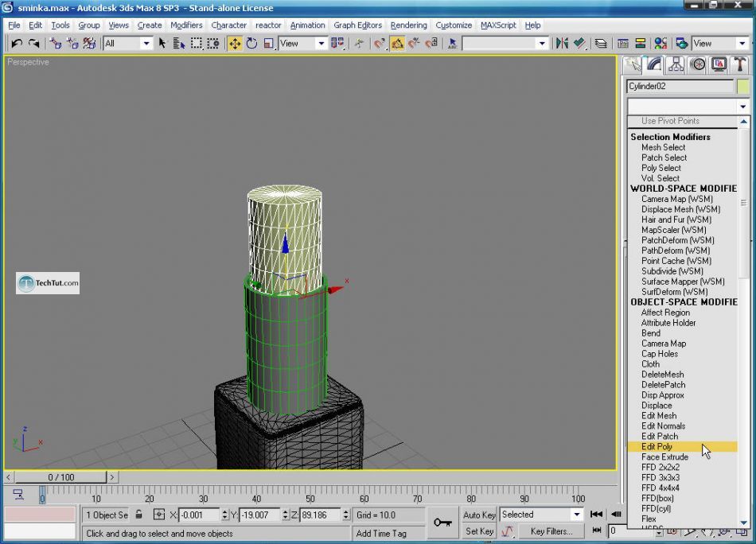Open the Layer Manager icon
This screenshot has height=544, width=756.
click(601, 44)
